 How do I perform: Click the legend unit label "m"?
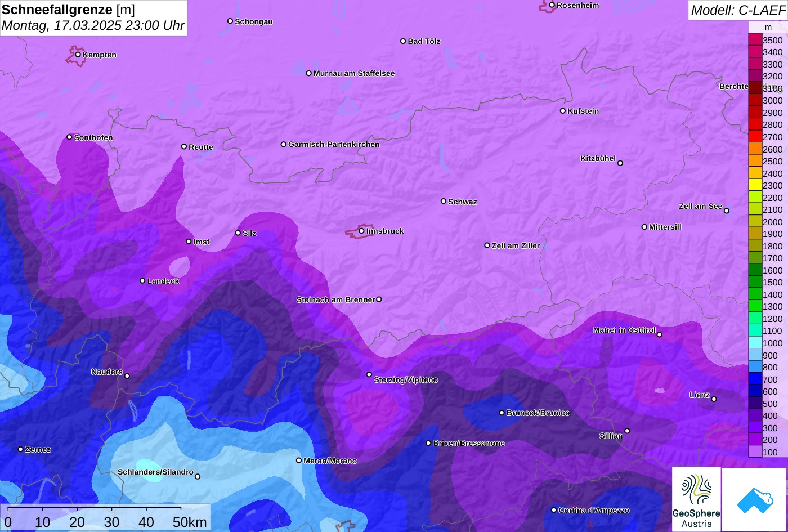tap(768, 27)
